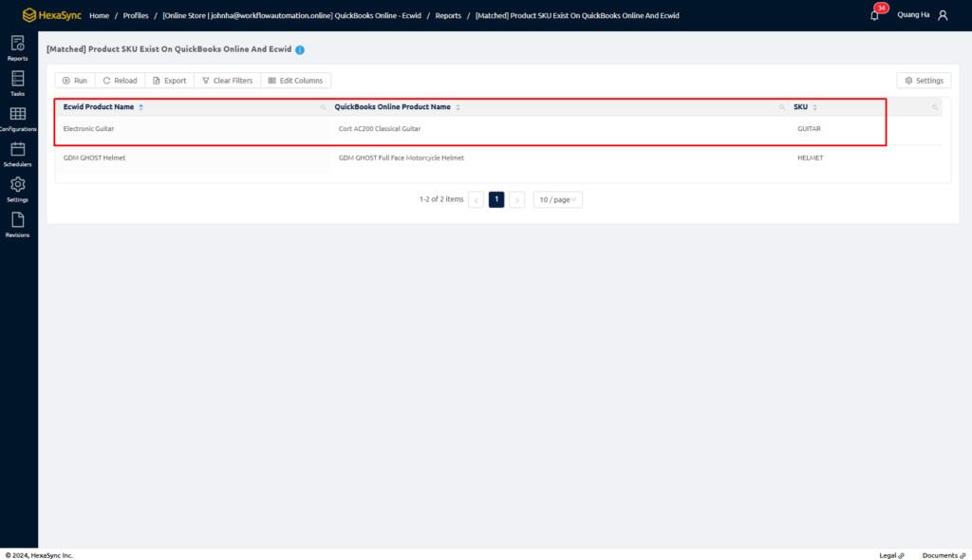Go to Profiles breadcrumb
Image resolution: width=972 pixels, height=560 pixels.
136,15
